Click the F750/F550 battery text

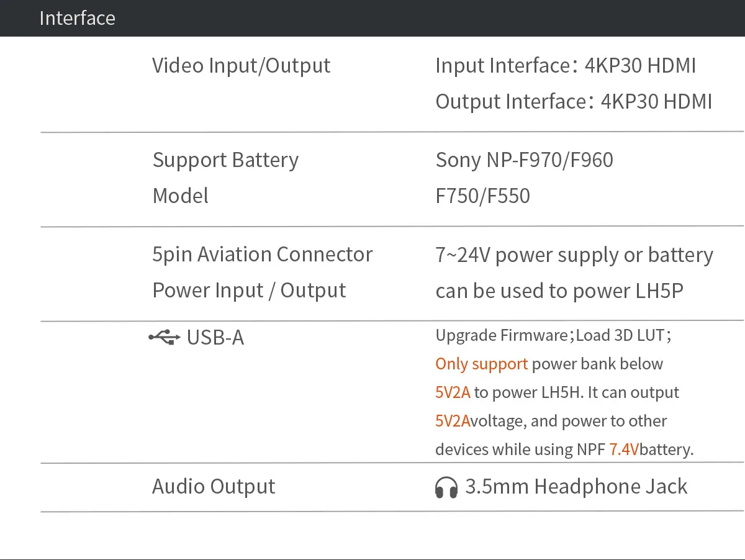coord(482,196)
